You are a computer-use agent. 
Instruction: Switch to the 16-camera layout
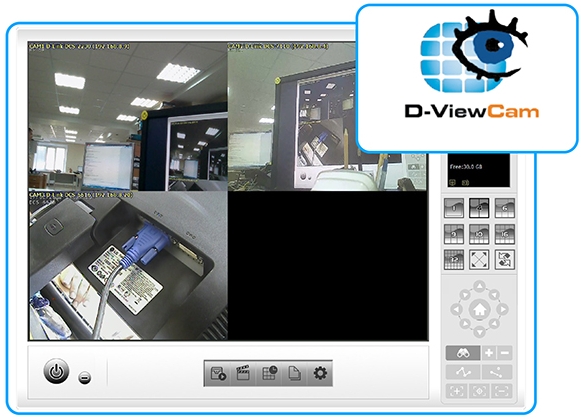click(505, 234)
